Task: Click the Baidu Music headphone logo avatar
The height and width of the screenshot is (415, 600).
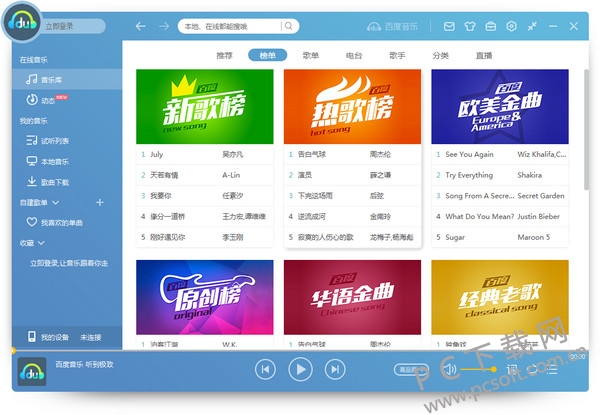Action: [22, 23]
